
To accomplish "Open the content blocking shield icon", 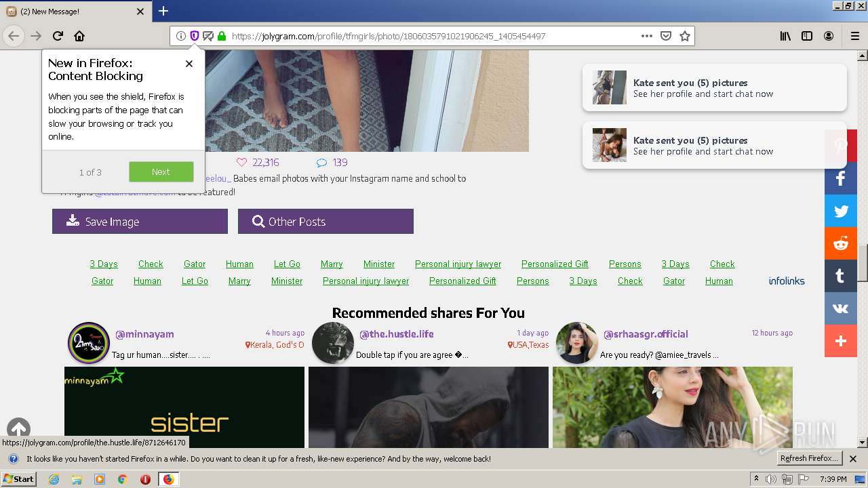I will coord(195,36).
